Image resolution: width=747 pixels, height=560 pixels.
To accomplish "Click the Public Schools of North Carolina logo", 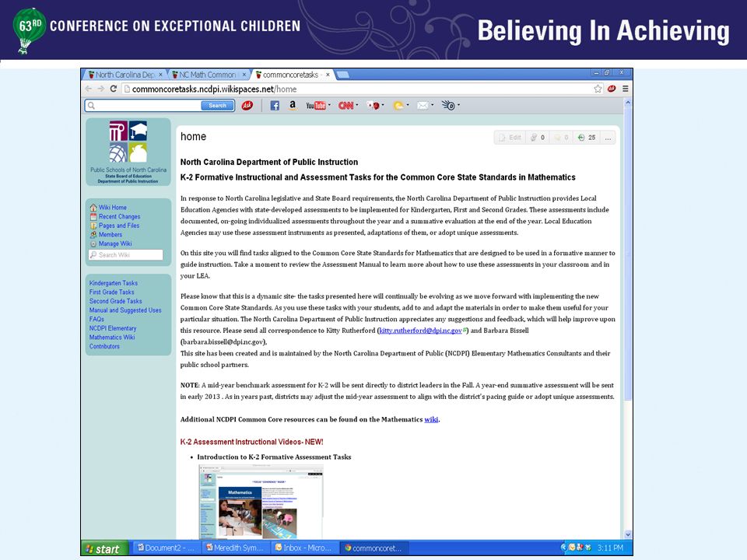I will [x=128, y=152].
